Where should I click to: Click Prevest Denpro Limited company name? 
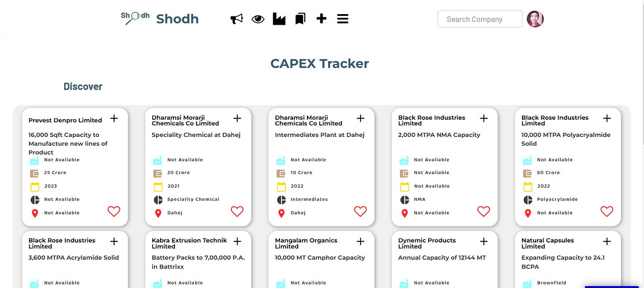pyautogui.click(x=65, y=120)
